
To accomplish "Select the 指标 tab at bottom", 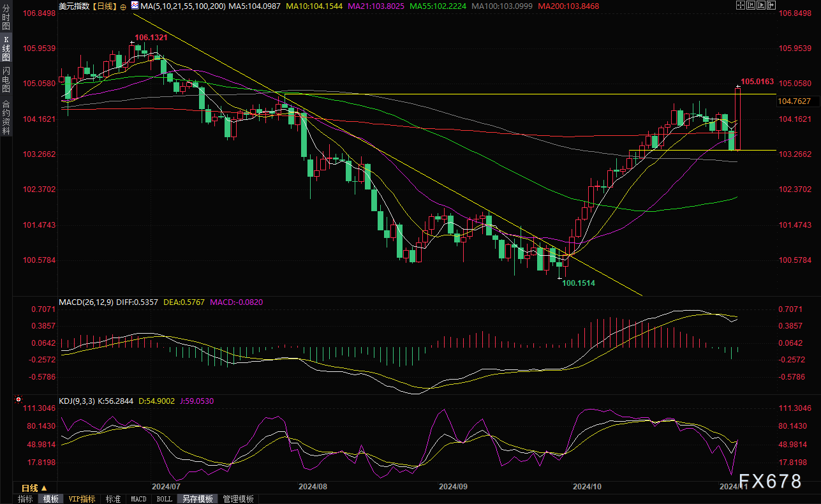I will (26, 499).
